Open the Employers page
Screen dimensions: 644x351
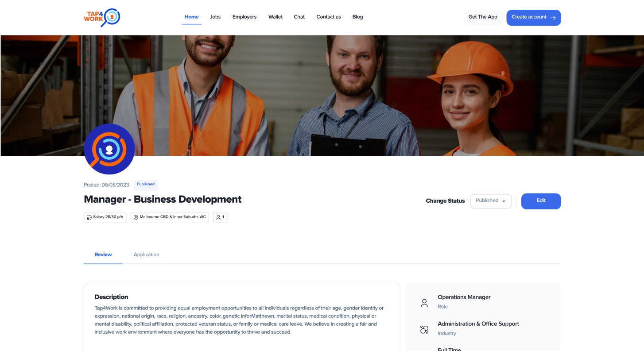point(244,17)
